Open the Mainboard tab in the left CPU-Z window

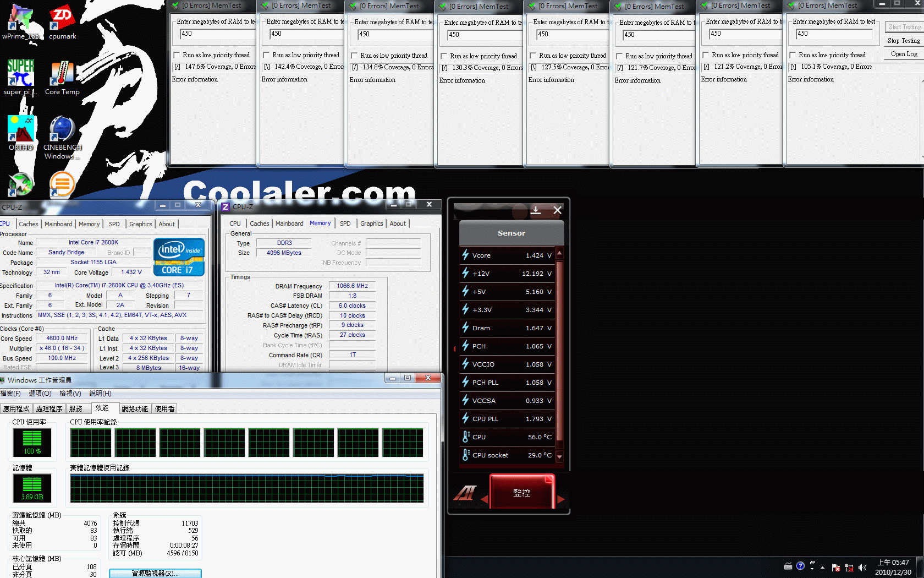click(59, 224)
